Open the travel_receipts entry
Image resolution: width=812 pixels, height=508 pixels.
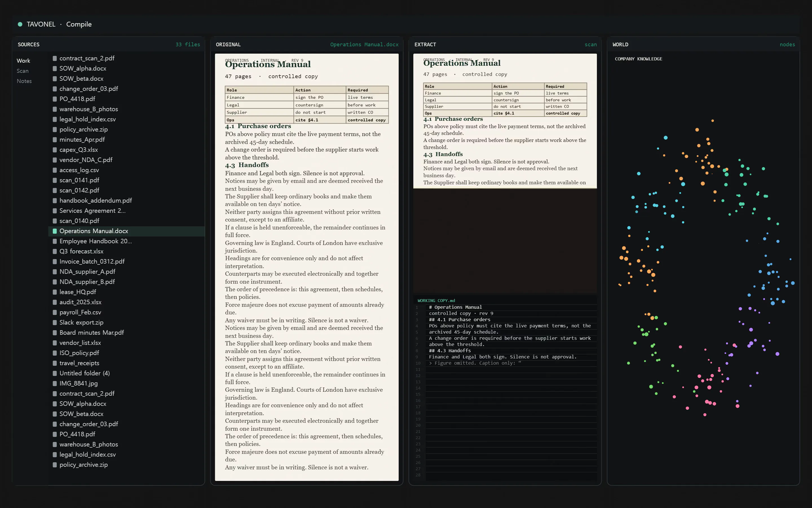(127, 363)
